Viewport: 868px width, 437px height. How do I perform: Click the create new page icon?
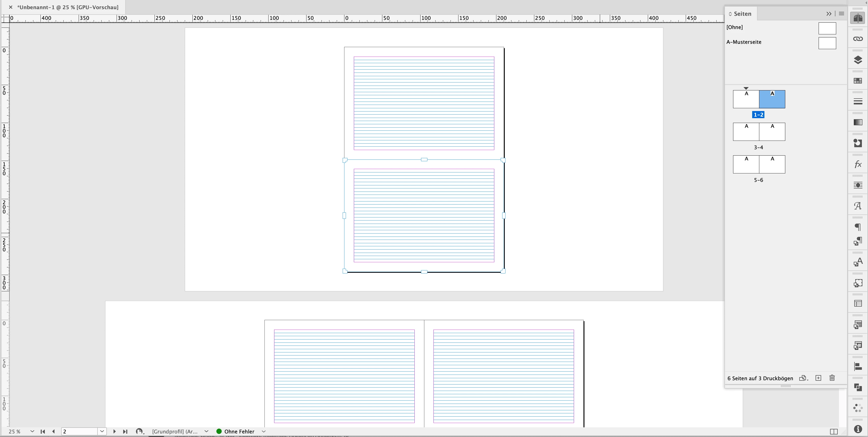pyautogui.click(x=818, y=378)
